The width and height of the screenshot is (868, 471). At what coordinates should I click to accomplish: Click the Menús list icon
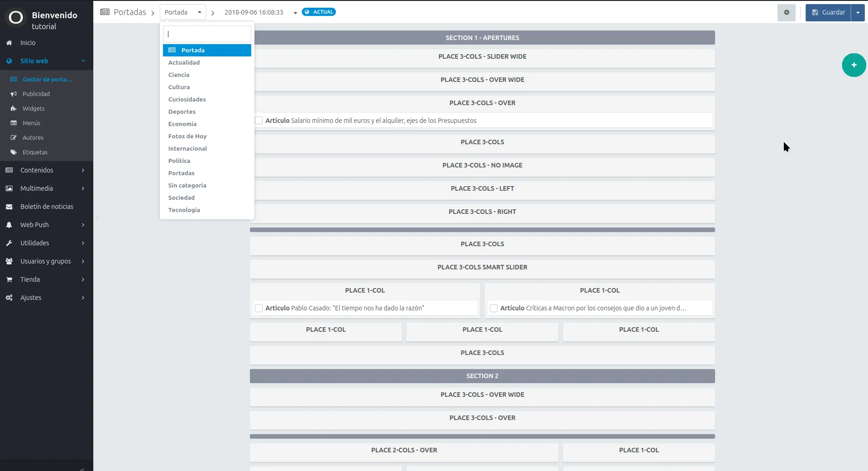[x=14, y=123]
